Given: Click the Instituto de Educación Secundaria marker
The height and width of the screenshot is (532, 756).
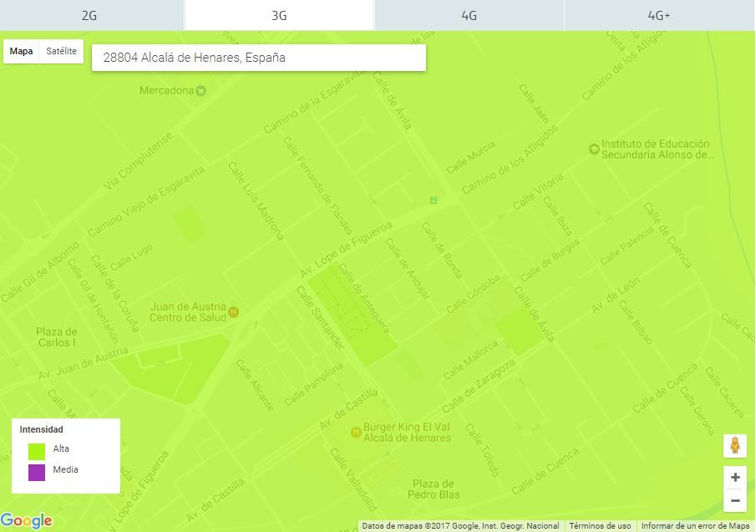Looking at the screenshot, I should tap(594, 149).
